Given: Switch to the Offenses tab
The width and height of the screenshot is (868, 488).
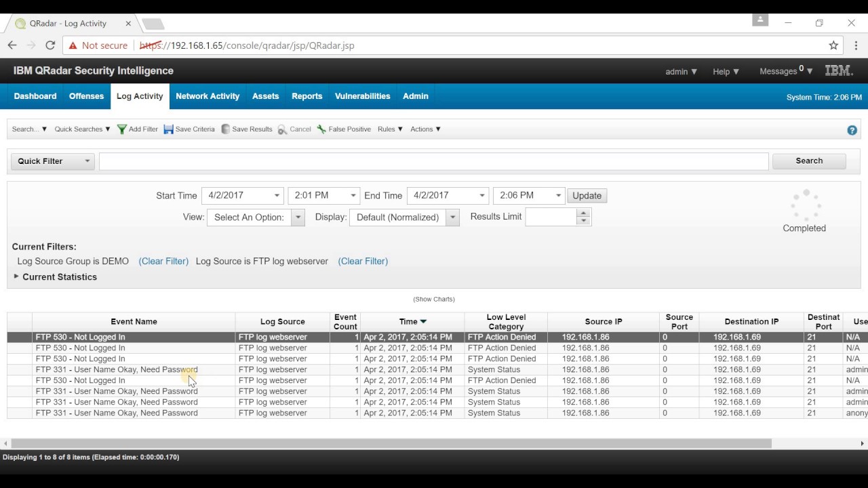Looking at the screenshot, I should 86,96.
